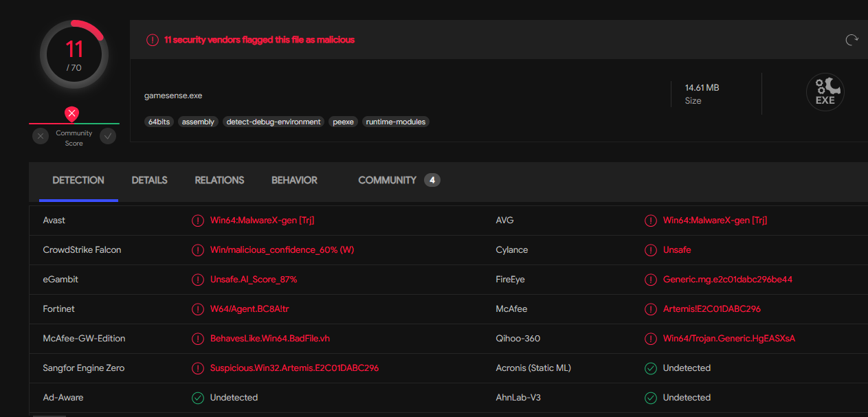Open the RELATIONS tab
This screenshot has height=417, width=868.
pyautogui.click(x=219, y=180)
